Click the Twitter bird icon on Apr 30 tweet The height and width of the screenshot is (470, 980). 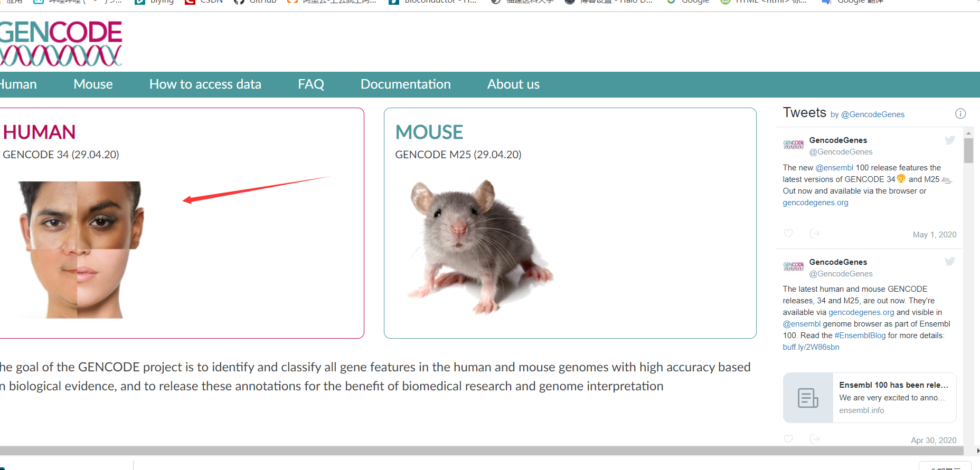(950, 261)
